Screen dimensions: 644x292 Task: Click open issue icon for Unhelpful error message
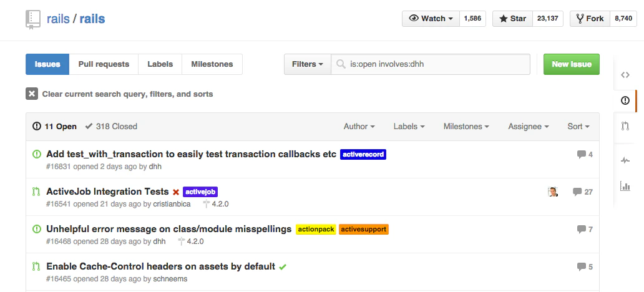[37, 229]
